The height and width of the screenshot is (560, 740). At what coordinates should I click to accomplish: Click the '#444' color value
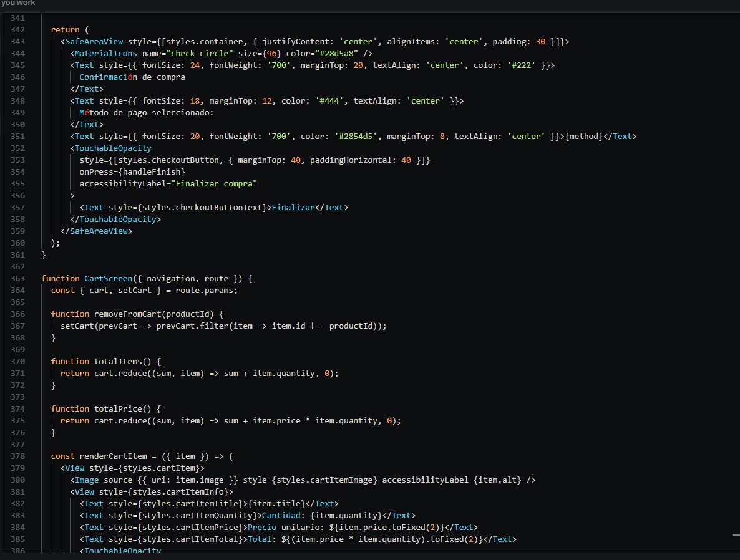(x=329, y=101)
